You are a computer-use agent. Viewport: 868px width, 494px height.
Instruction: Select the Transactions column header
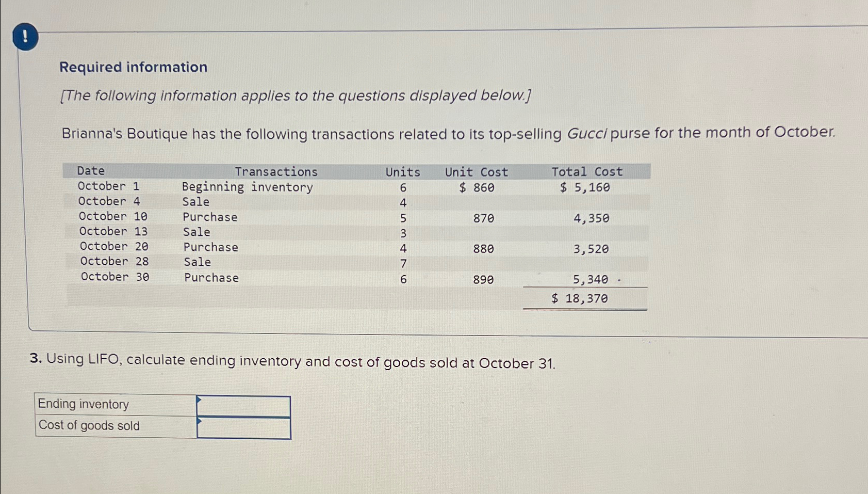[276, 171]
